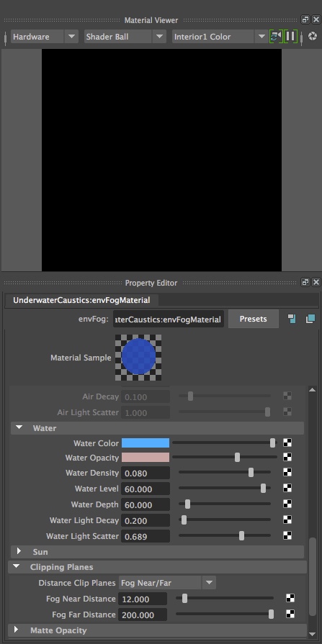Map a texture to Fog Far Distance

(x=290, y=614)
